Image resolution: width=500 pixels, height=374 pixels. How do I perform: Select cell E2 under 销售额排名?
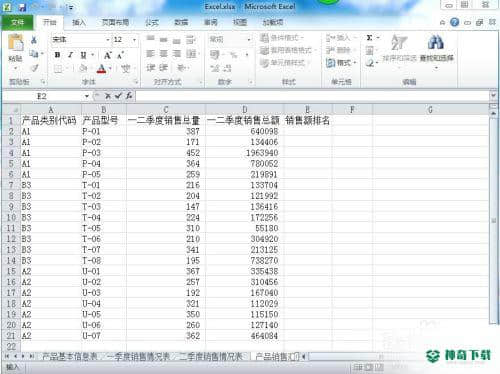pyautogui.click(x=307, y=131)
